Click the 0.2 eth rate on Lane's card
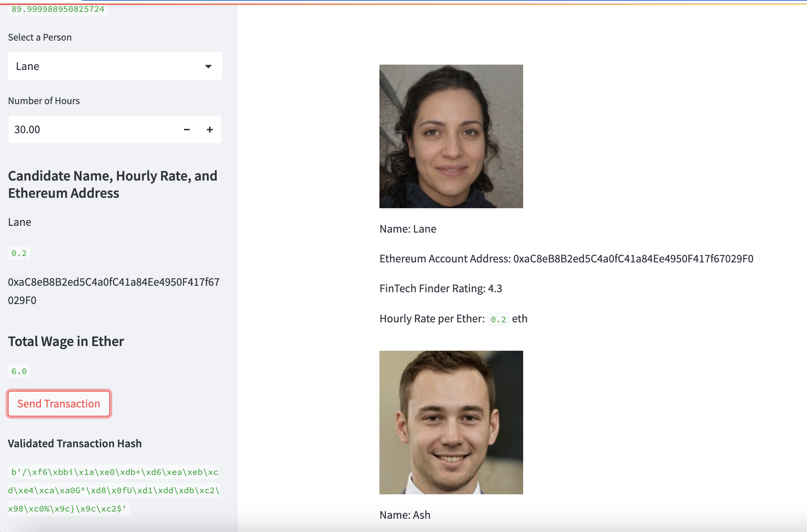 (499, 319)
